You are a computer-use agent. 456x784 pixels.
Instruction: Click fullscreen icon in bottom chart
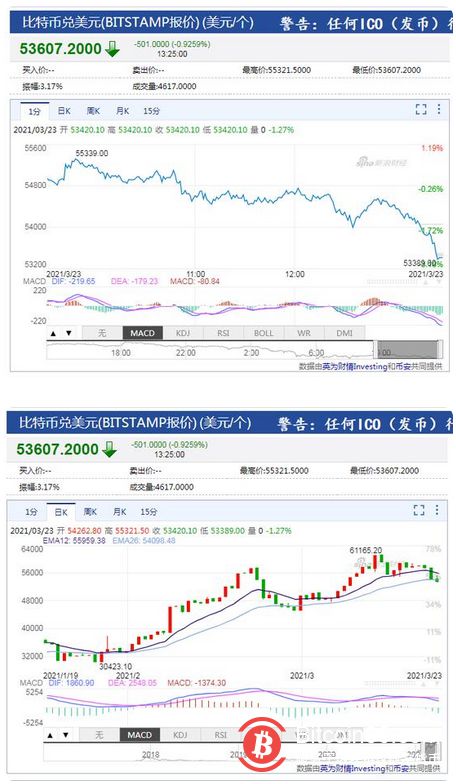[419, 510]
